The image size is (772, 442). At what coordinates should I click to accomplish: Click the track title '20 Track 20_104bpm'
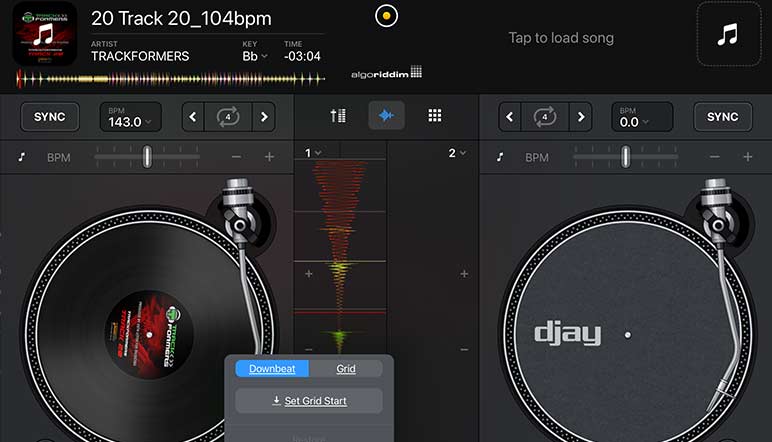click(181, 19)
